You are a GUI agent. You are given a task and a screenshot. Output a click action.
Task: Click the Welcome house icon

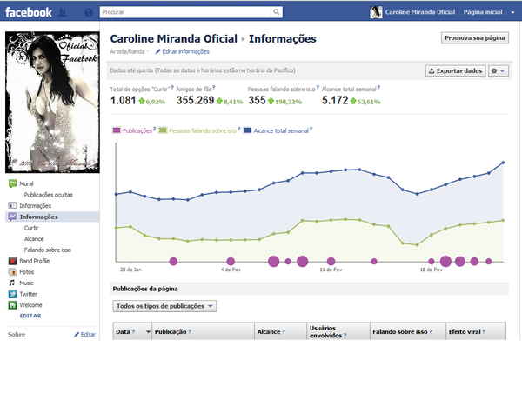click(12, 305)
